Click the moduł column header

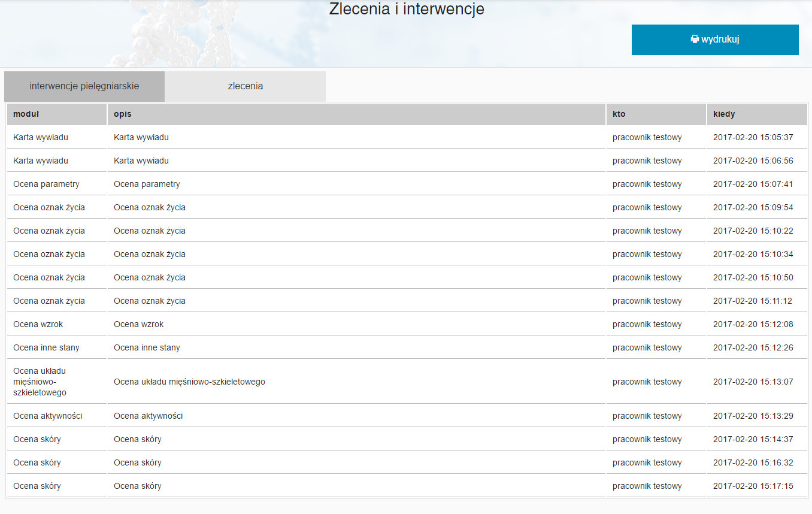click(x=57, y=114)
